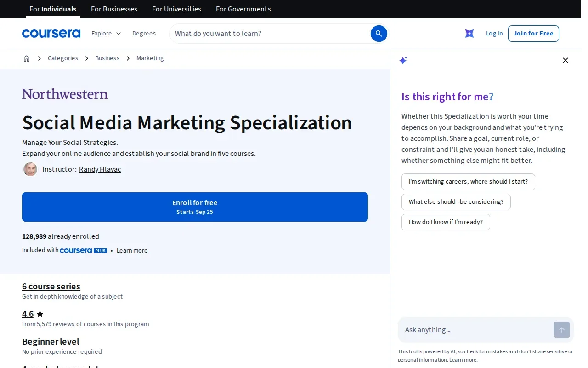Open instructor Randy Hlavac's profile link
This screenshot has height=368, width=588.
tap(100, 169)
